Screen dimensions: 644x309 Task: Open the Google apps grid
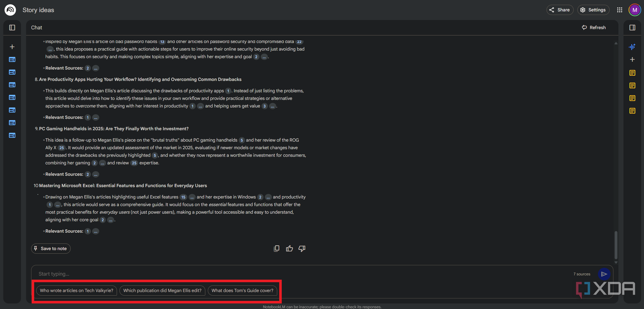pyautogui.click(x=619, y=10)
